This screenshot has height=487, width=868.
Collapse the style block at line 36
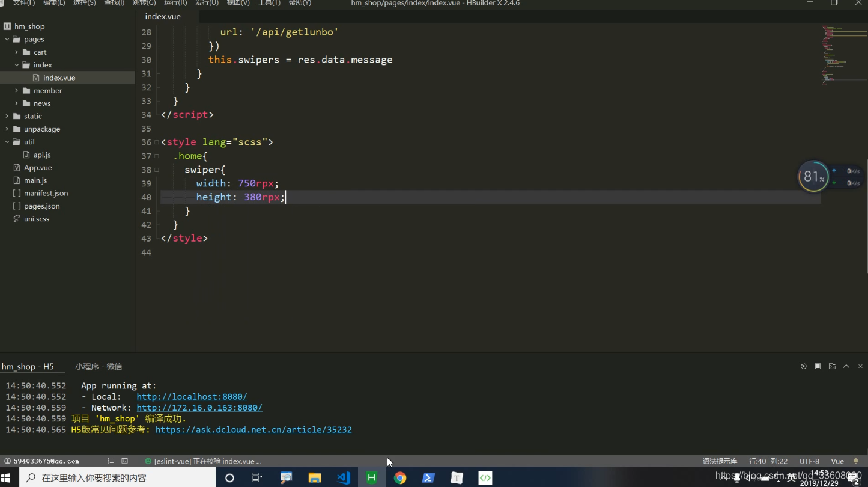click(156, 142)
